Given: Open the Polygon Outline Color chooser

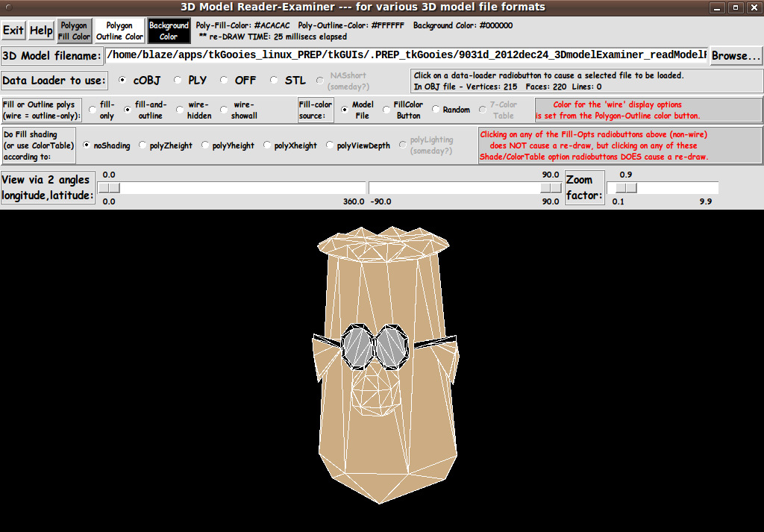Looking at the screenshot, I should pos(119,31).
